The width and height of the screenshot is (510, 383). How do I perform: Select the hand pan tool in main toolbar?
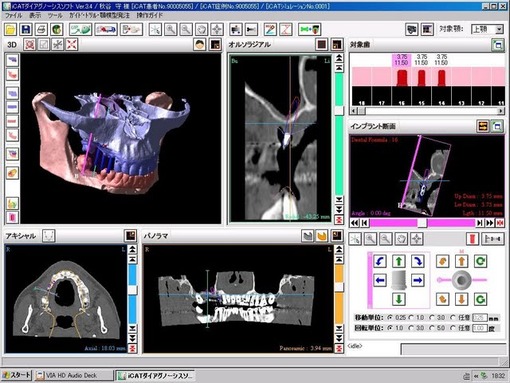pos(201,30)
